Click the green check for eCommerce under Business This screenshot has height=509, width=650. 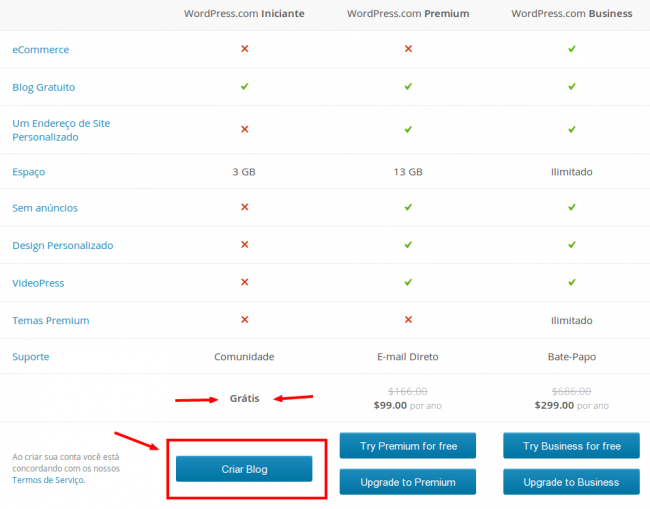[572, 49]
